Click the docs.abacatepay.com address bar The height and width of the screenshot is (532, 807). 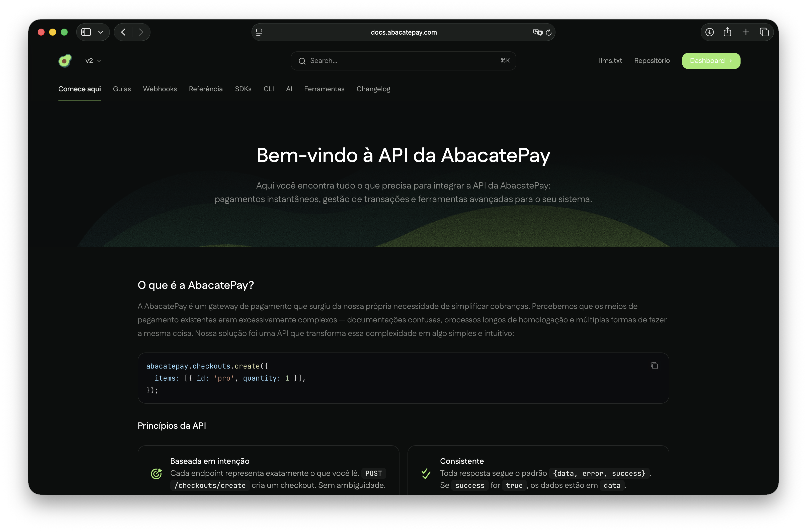(403, 32)
